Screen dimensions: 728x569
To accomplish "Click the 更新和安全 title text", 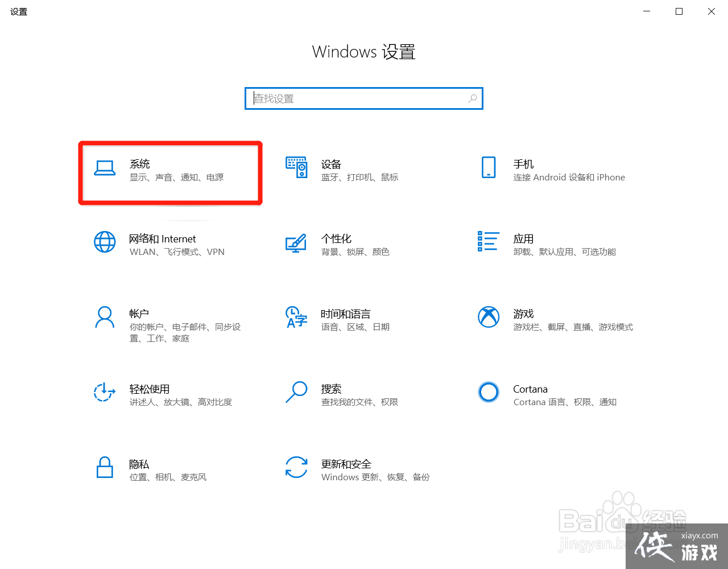I will (346, 464).
